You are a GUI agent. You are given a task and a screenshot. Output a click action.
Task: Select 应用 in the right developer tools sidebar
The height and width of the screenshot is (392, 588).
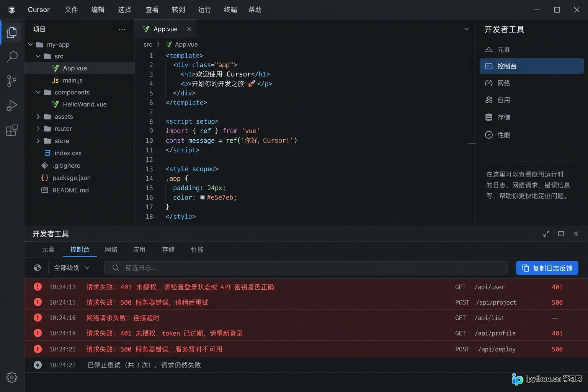pyautogui.click(x=532, y=100)
